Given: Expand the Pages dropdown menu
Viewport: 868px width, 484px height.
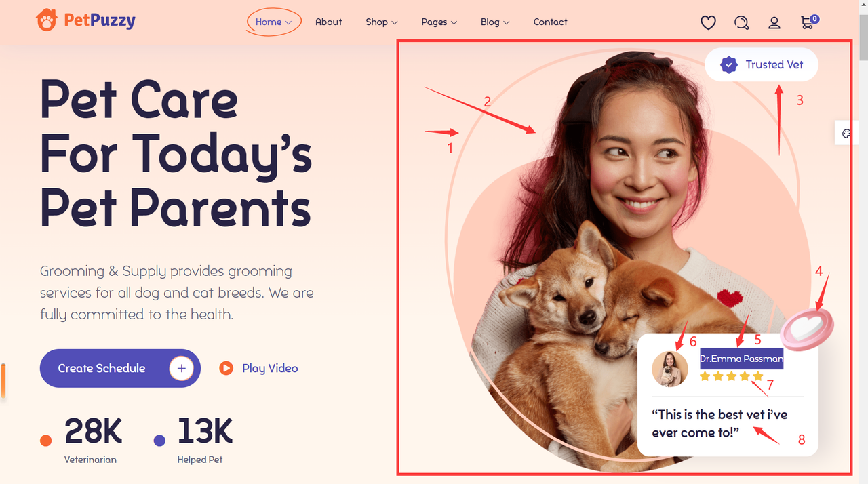Looking at the screenshot, I should pos(439,22).
